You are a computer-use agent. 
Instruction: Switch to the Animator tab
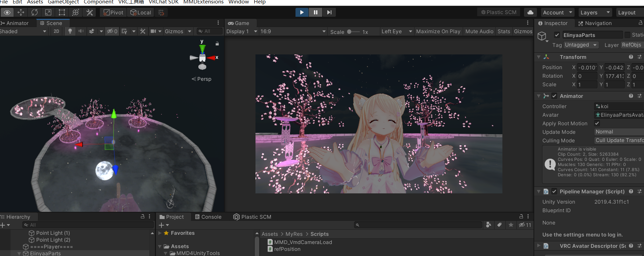click(14, 23)
